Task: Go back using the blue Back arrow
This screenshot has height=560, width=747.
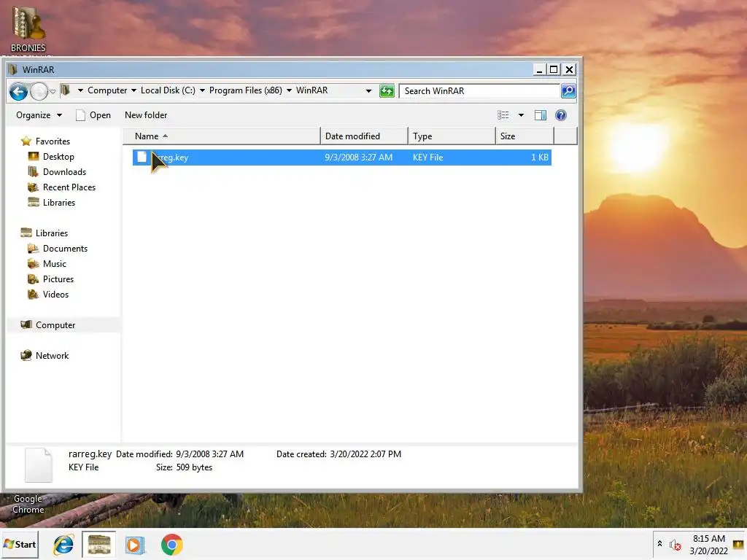Action: (18, 91)
